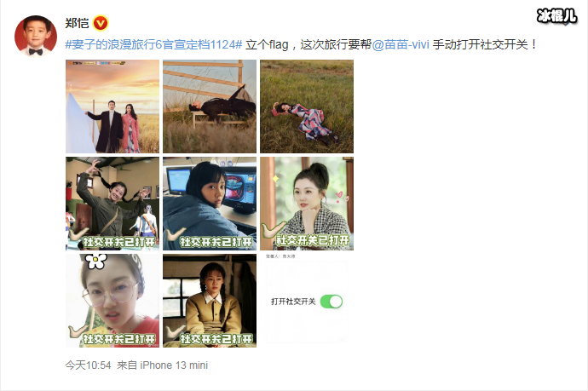588x391 pixels.
Task: Open the woman in yellow cardigan photo
Action: point(210,301)
